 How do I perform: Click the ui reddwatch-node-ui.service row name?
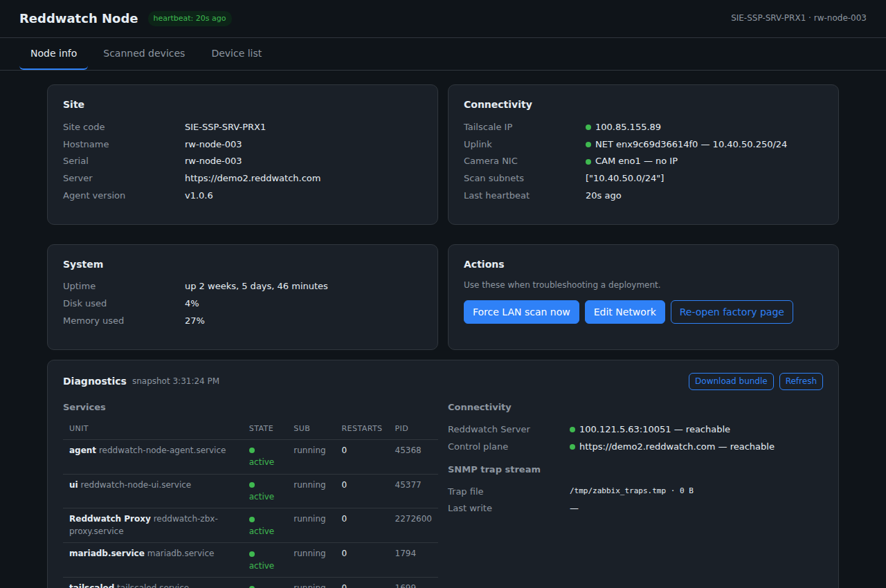coord(130,485)
